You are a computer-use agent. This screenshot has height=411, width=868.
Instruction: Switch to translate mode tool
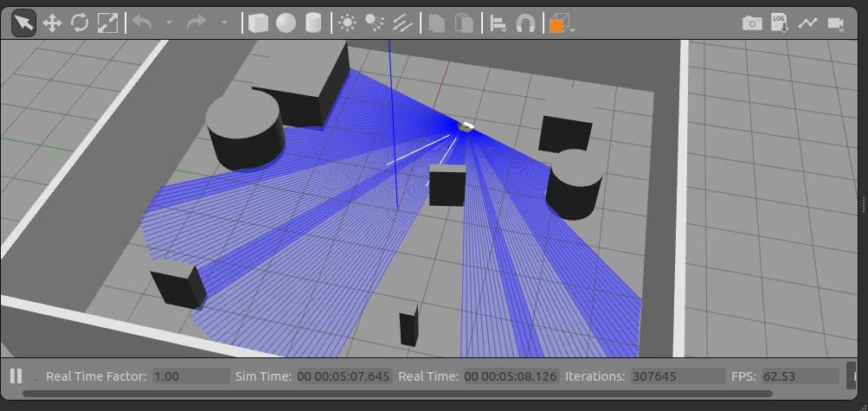[52, 23]
